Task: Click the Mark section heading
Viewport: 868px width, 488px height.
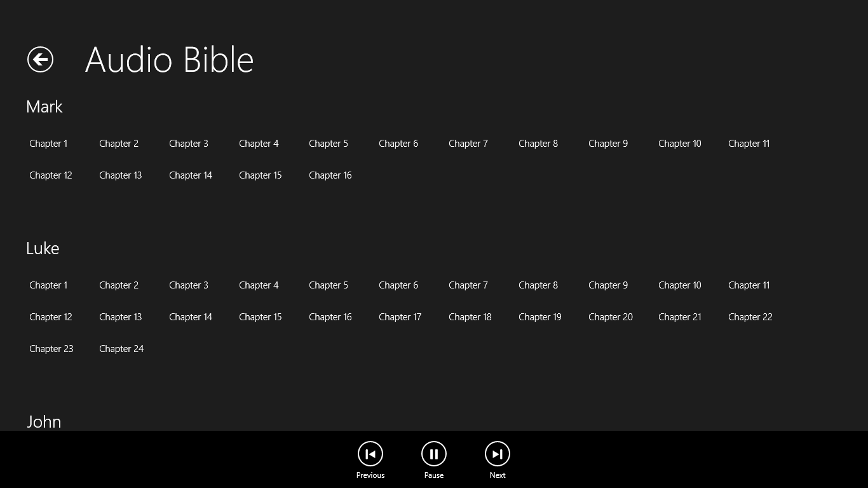Action: coord(44,107)
